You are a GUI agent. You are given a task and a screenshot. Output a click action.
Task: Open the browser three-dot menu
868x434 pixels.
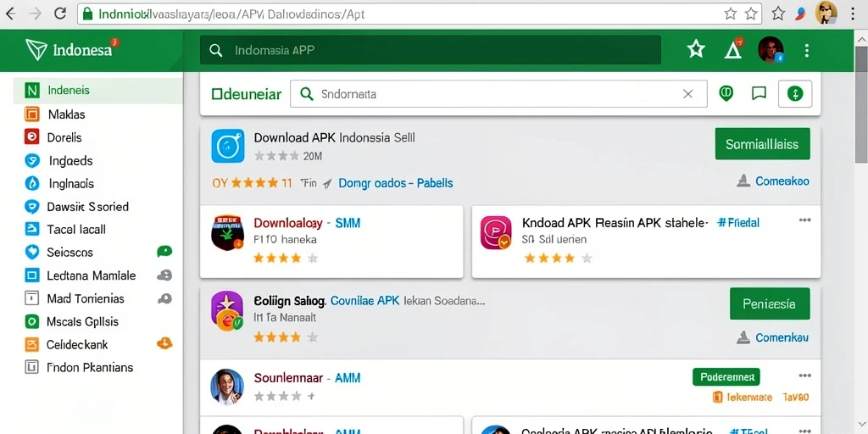click(x=853, y=14)
